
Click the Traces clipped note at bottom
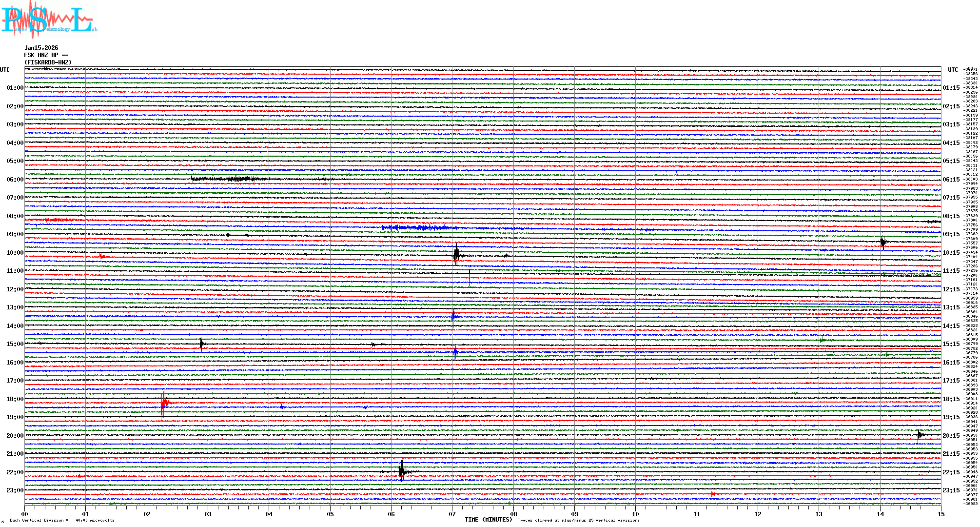pos(578,520)
